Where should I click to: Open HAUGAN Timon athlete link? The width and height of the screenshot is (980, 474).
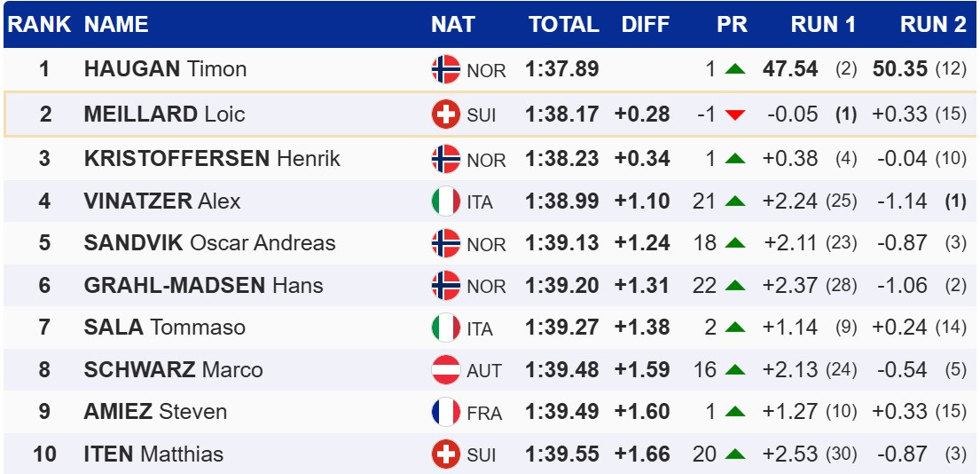(x=165, y=69)
